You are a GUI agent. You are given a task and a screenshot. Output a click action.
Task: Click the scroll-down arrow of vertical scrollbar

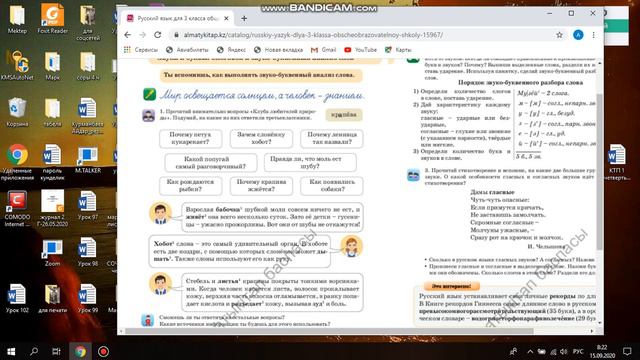pyautogui.click(x=600, y=323)
